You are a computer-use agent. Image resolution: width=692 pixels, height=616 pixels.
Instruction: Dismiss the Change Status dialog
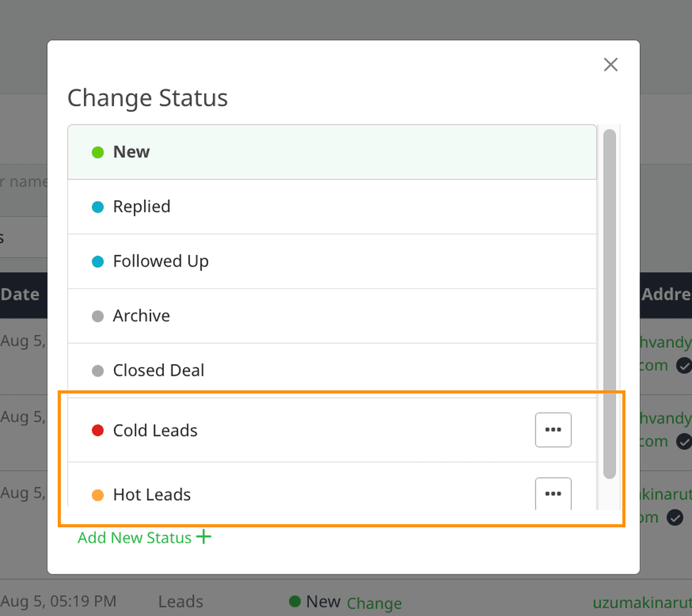pyautogui.click(x=610, y=64)
